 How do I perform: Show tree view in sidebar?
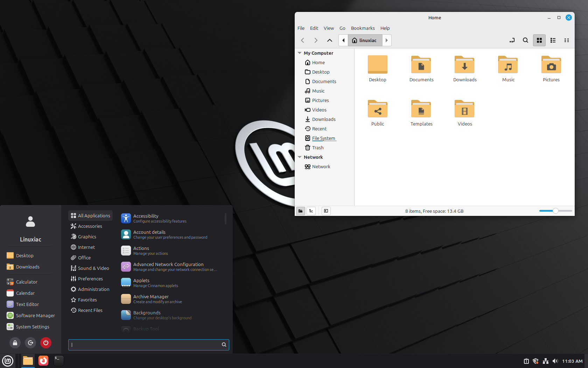[311, 211]
